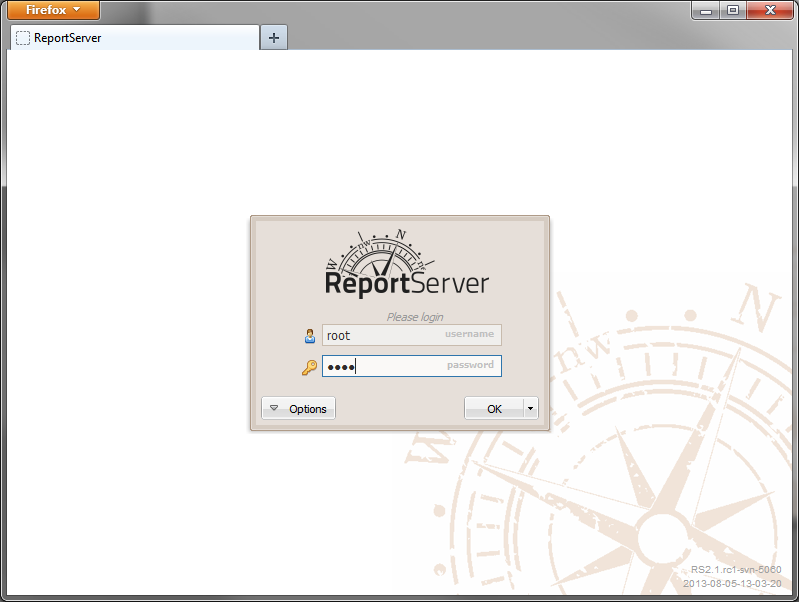Click build date 2013-08-05-13-03-20
This screenshot has height=602, width=799.
(x=732, y=583)
